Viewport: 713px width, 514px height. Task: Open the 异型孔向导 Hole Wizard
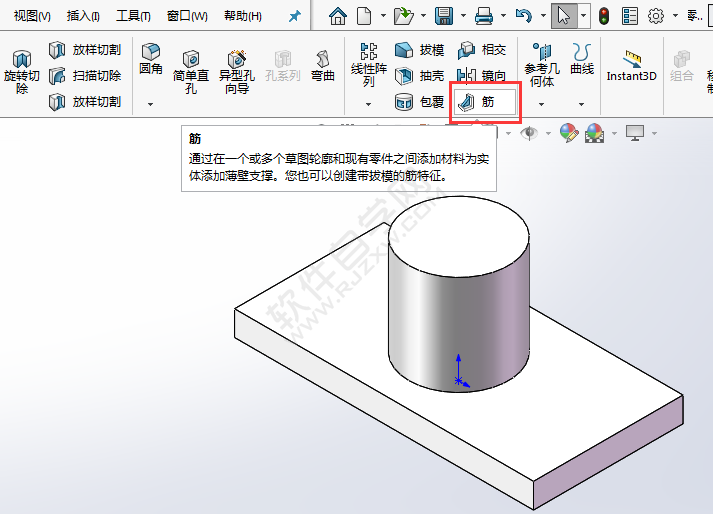[x=237, y=70]
